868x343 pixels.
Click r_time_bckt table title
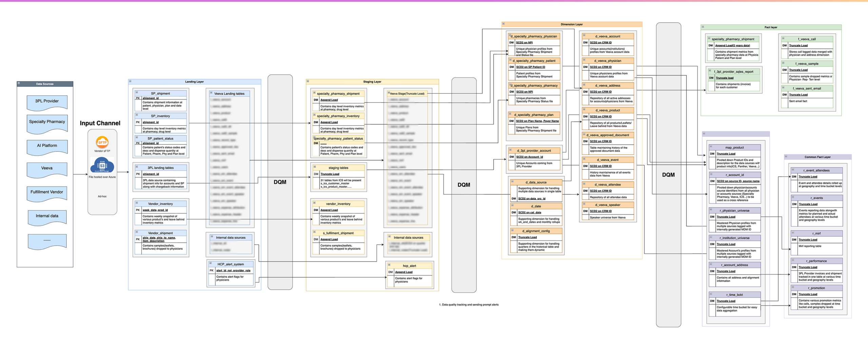(734, 295)
